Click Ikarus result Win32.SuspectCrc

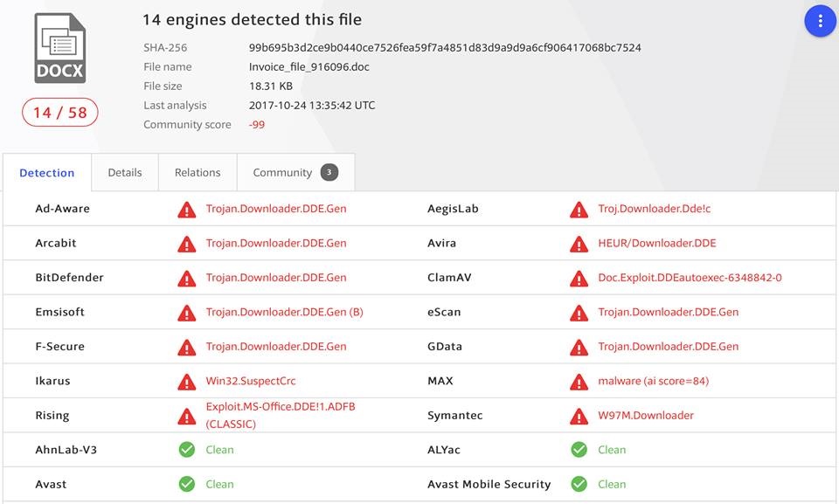pos(251,381)
